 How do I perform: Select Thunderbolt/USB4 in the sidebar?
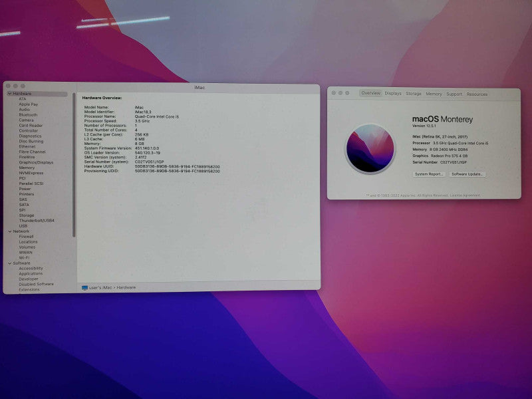[x=37, y=221]
